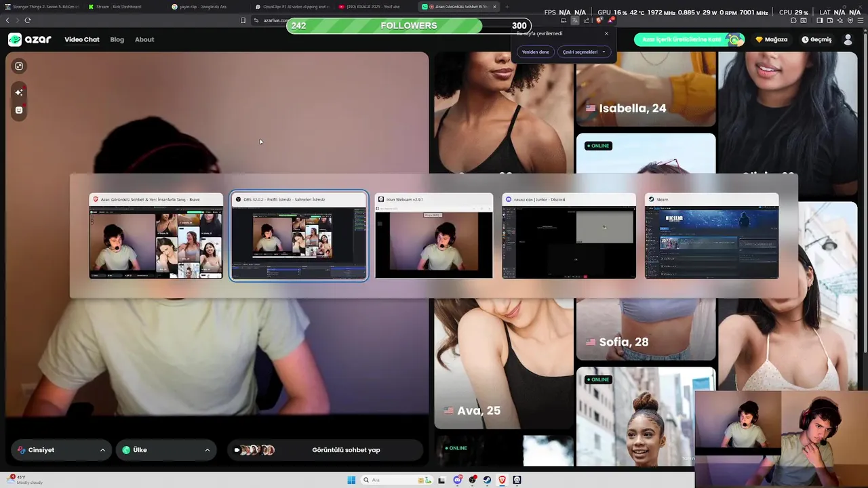Open OBS Studio icon on taskbar
Image resolution: width=868 pixels, height=488 pixels.
tap(473, 480)
